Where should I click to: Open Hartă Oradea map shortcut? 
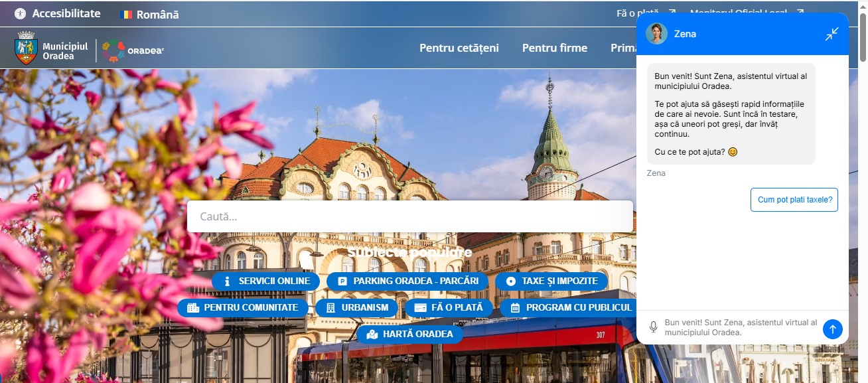409,334
